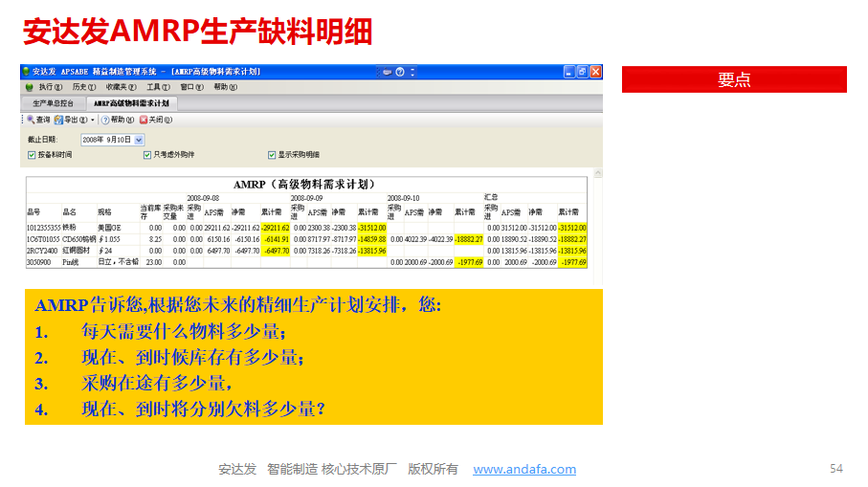Click the CD650锦钢 product name cell
The image size is (868, 487).
[x=79, y=239]
